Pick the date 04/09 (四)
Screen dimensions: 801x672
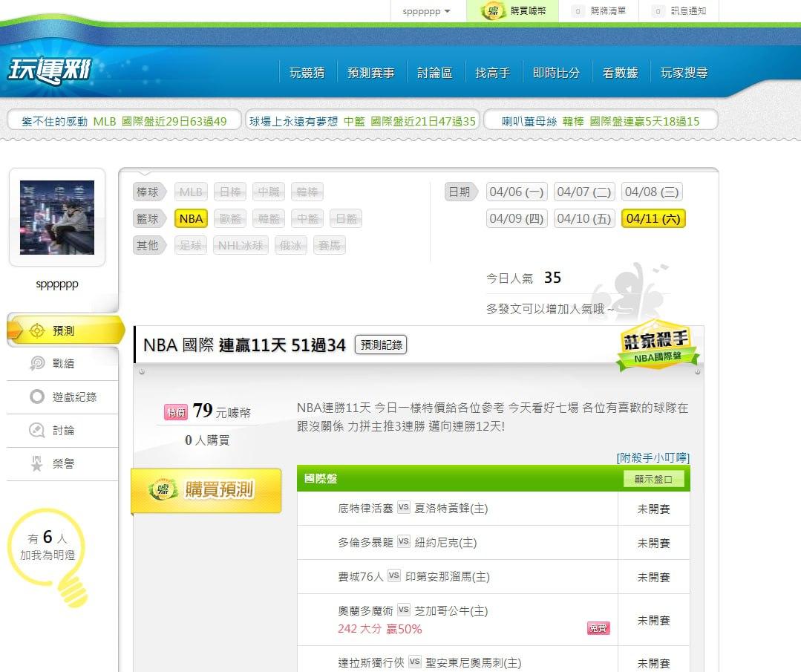tap(517, 219)
